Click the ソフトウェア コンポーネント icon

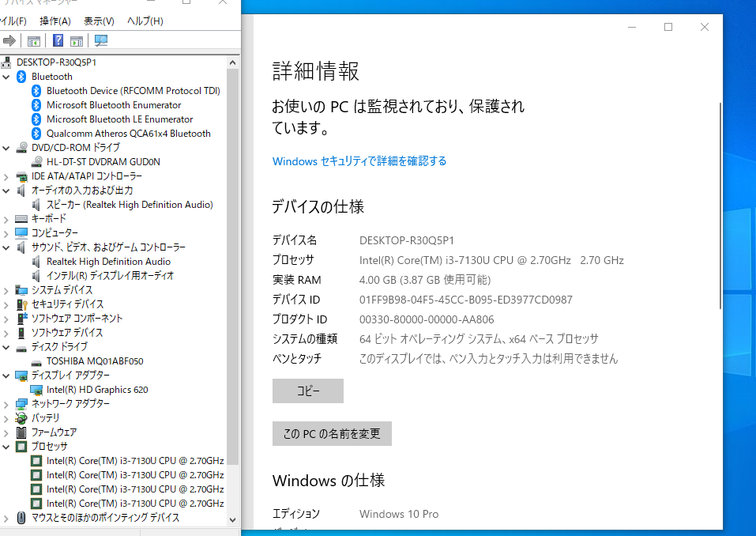21,319
